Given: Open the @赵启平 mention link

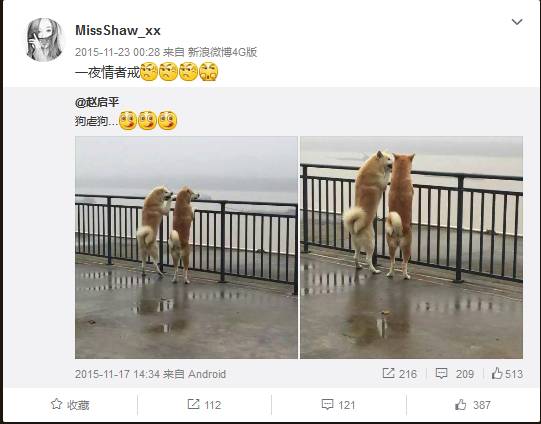Looking at the screenshot, I should click(97, 102).
